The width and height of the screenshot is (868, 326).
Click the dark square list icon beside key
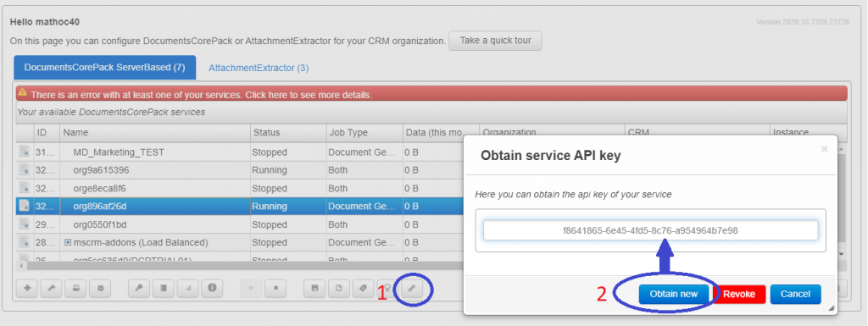tap(163, 288)
